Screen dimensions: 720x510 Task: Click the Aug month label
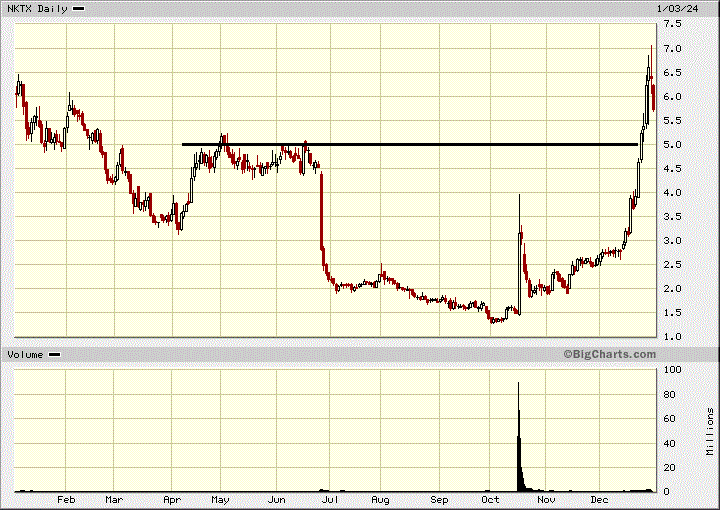[380, 499]
